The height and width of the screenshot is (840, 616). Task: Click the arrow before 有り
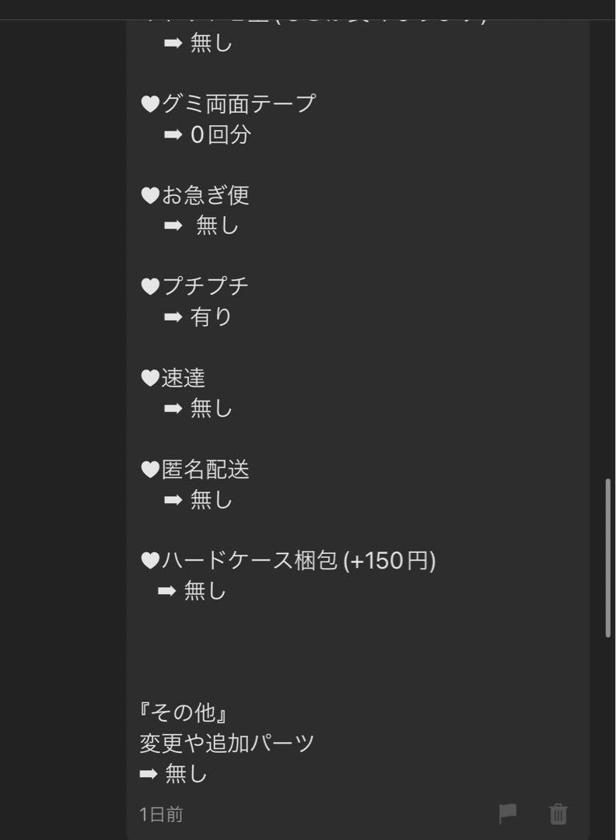click(173, 317)
